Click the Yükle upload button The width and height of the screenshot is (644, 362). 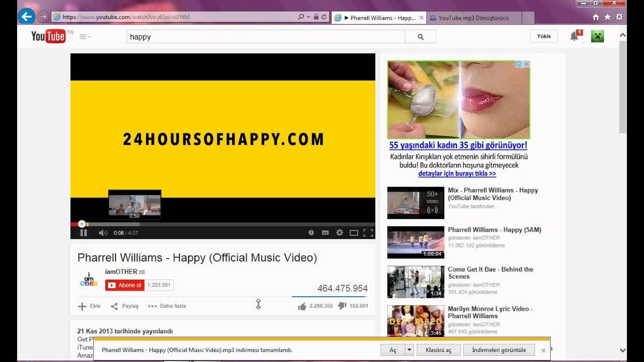pyautogui.click(x=544, y=36)
